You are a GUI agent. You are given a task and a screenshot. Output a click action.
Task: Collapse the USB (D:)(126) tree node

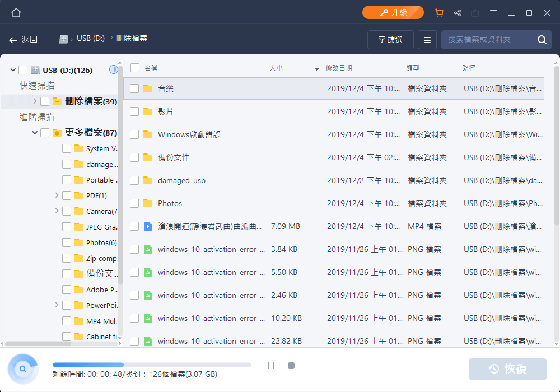point(13,70)
